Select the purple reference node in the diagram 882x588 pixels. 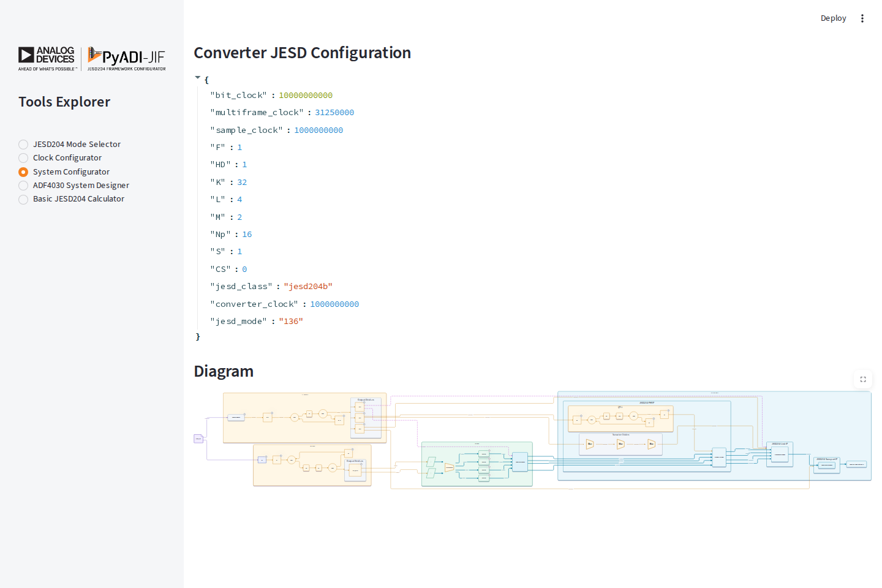point(198,439)
